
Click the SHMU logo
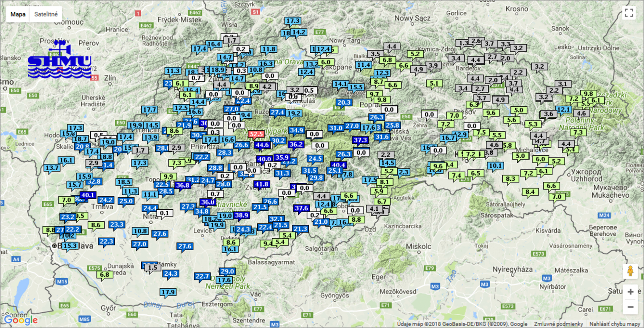60,60
